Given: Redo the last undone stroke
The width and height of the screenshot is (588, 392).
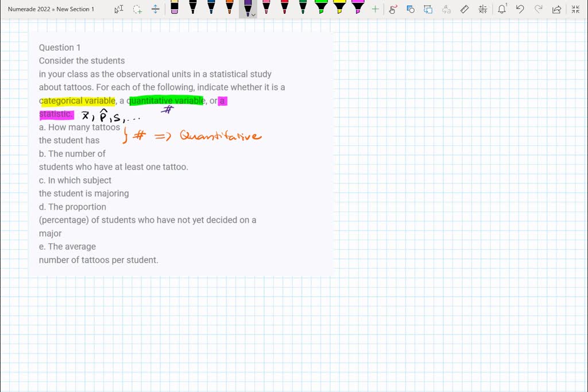Looking at the screenshot, I should tap(537, 9).
